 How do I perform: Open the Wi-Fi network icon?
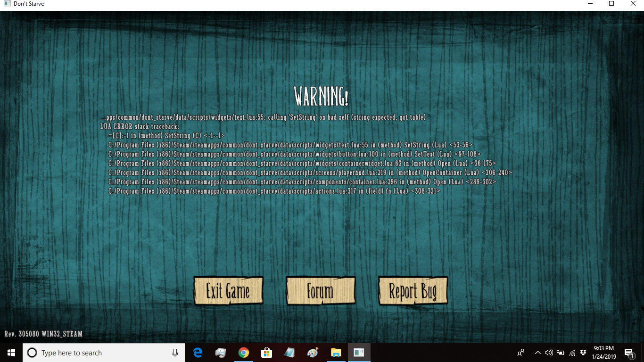[572, 353]
